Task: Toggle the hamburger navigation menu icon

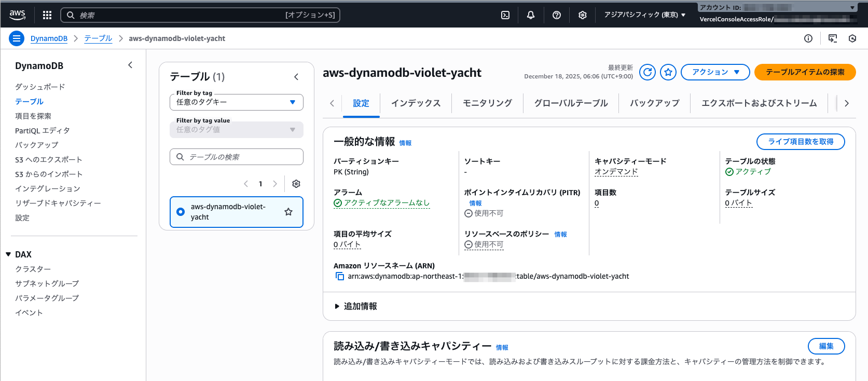Action: coord(17,38)
